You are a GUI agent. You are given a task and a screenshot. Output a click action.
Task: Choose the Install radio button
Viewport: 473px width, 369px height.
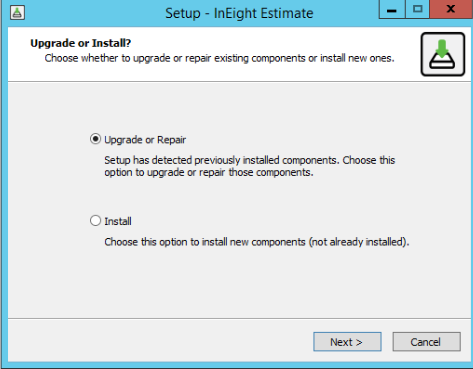[x=95, y=221]
